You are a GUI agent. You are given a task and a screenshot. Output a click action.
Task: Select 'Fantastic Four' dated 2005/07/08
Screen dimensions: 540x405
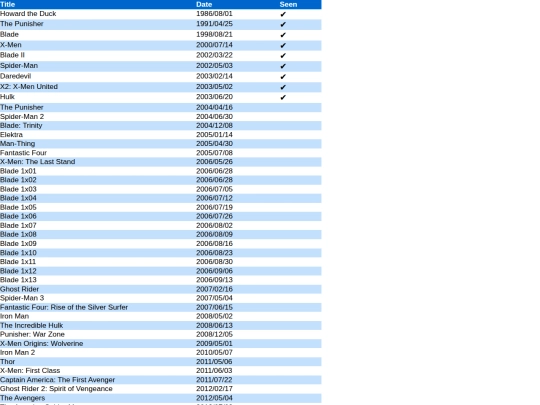click(23, 153)
